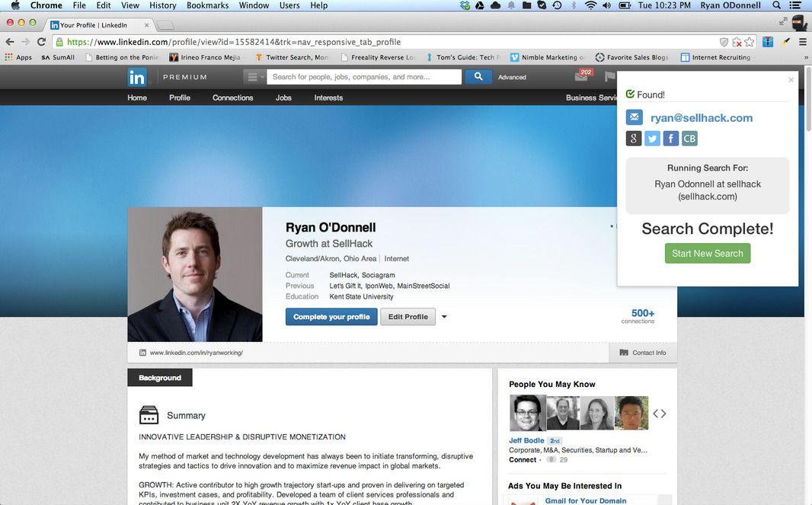
Task: Click the blue search magnifier button
Action: [478, 77]
